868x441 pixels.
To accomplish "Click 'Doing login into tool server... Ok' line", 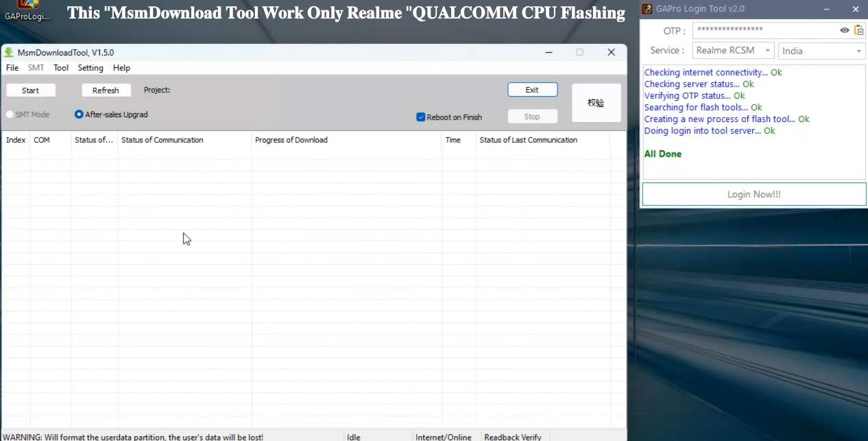I will [x=710, y=130].
